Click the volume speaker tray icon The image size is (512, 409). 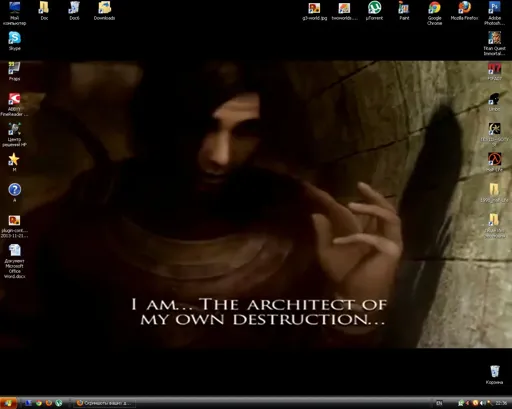(x=483, y=403)
